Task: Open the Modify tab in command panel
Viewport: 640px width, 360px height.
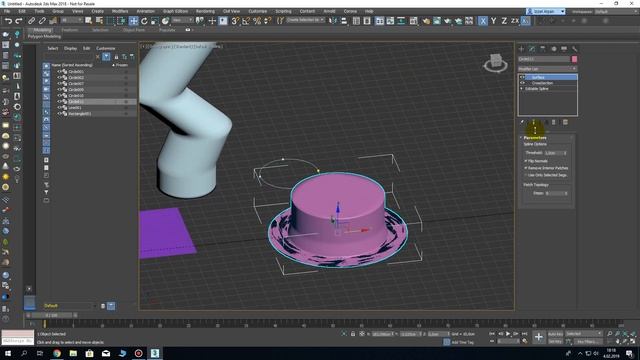Action: 532,49
